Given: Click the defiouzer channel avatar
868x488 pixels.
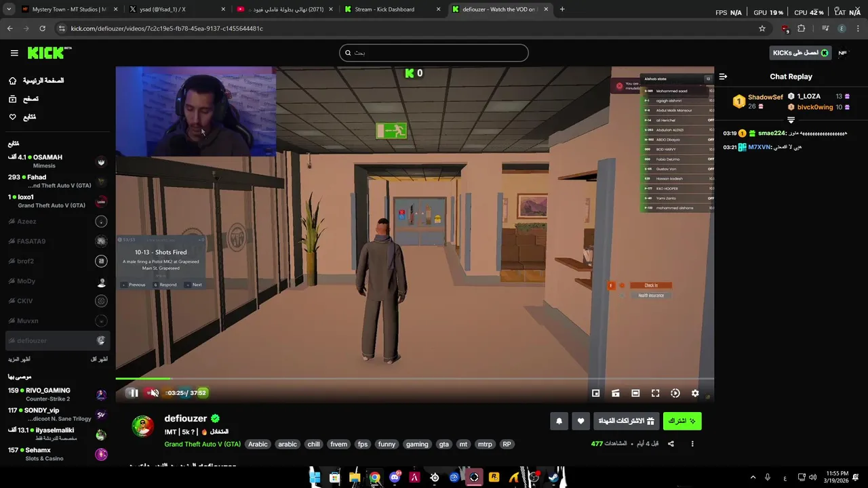Looking at the screenshot, I should click(142, 426).
